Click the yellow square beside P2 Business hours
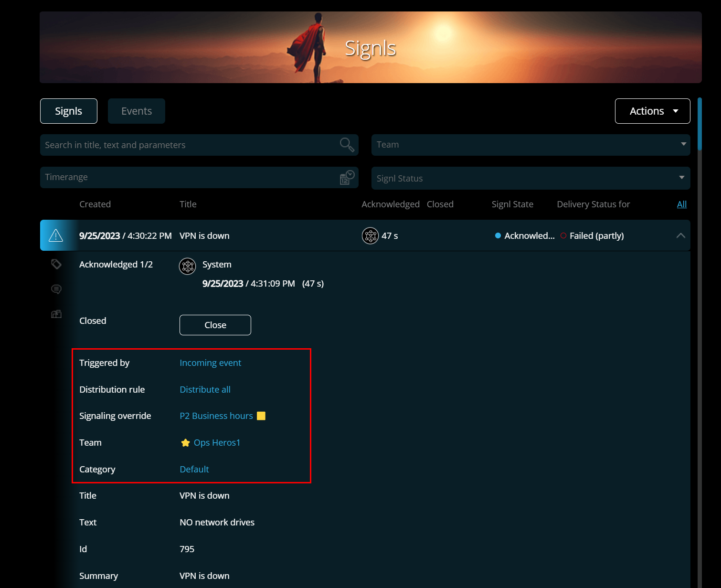Screen dimensions: 721x588 (x=261, y=416)
